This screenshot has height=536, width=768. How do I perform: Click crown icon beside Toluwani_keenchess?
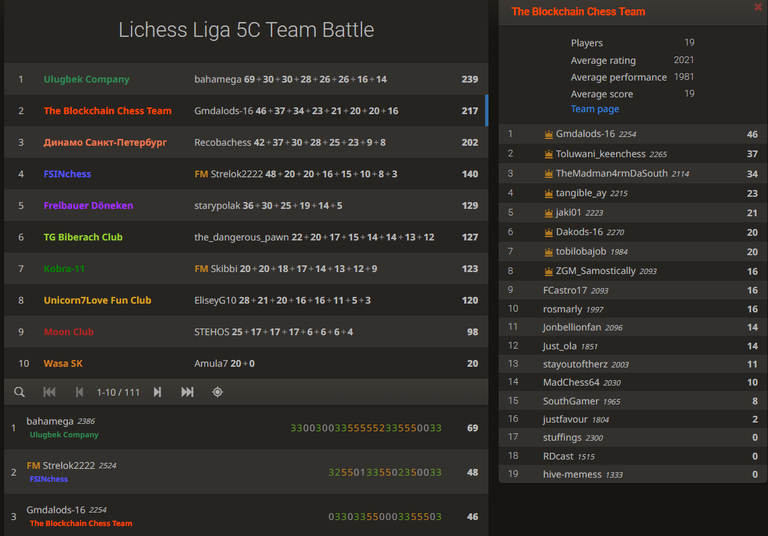point(549,154)
